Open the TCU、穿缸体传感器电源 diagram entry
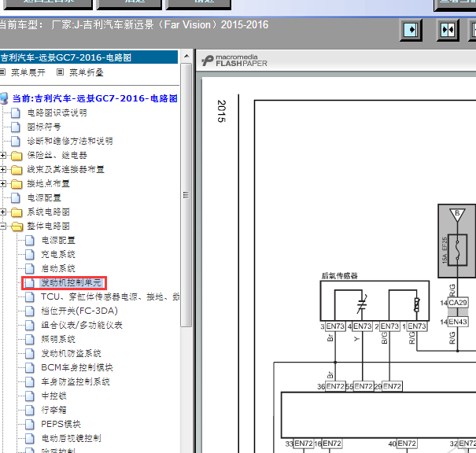This screenshot has width=476, height=453. tap(110, 296)
